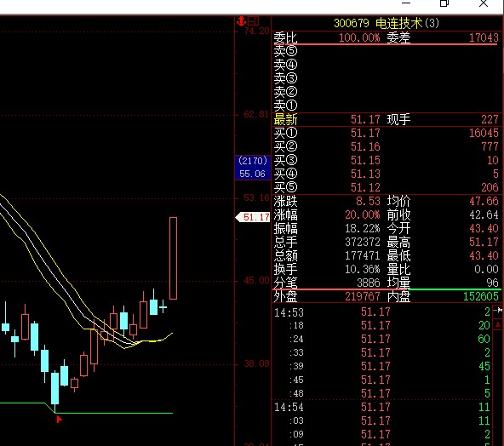Click the 最低 value 43.40

coord(484,256)
